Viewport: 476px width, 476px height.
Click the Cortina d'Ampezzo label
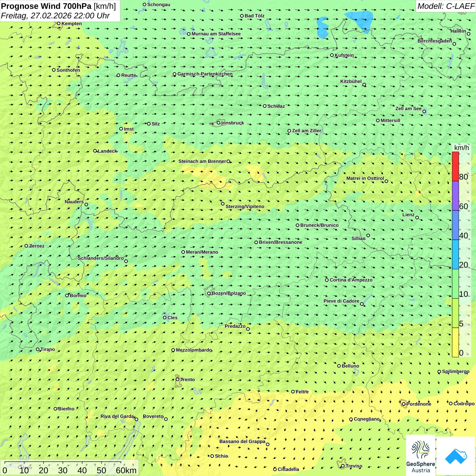click(x=351, y=280)
